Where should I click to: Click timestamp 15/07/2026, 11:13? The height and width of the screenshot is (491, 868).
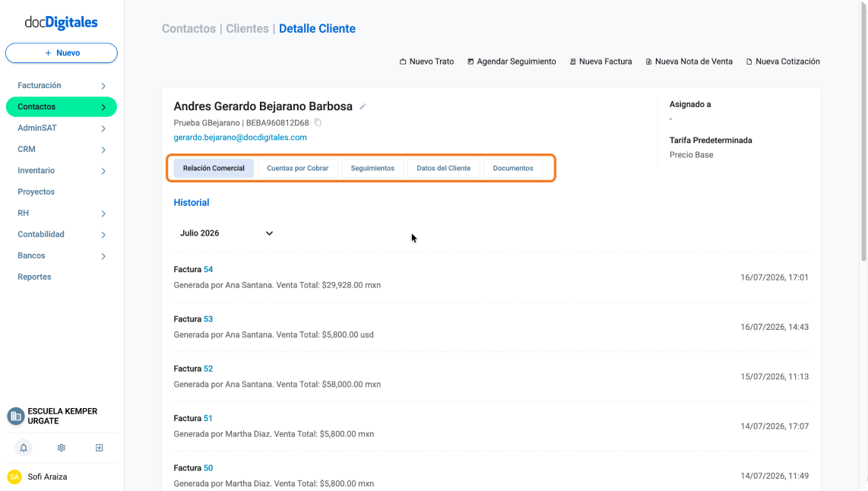(775, 376)
